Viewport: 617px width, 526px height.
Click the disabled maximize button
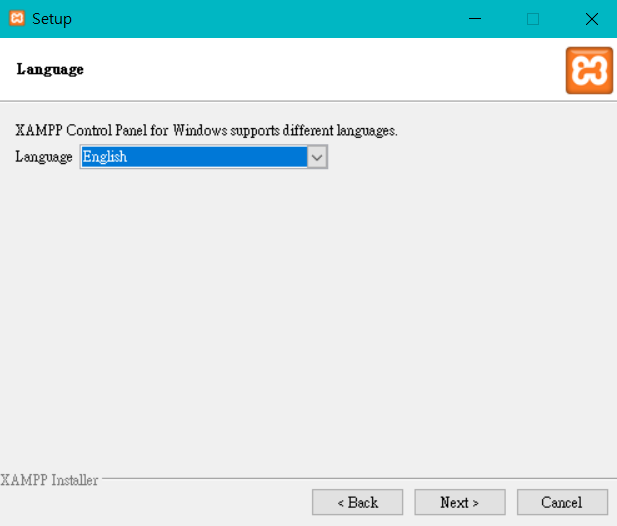(533, 18)
